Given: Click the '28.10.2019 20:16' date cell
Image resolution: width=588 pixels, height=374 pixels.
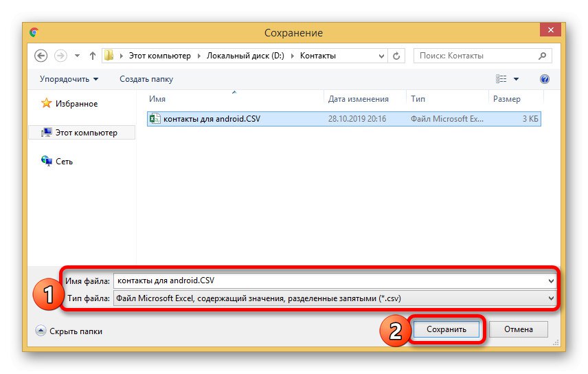Looking at the screenshot, I should pos(357,119).
